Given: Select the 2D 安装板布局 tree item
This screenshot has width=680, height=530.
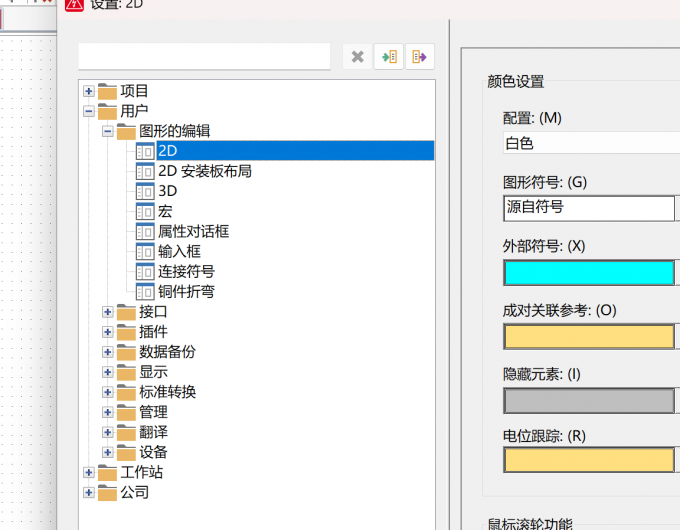Looking at the screenshot, I should (x=205, y=171).
